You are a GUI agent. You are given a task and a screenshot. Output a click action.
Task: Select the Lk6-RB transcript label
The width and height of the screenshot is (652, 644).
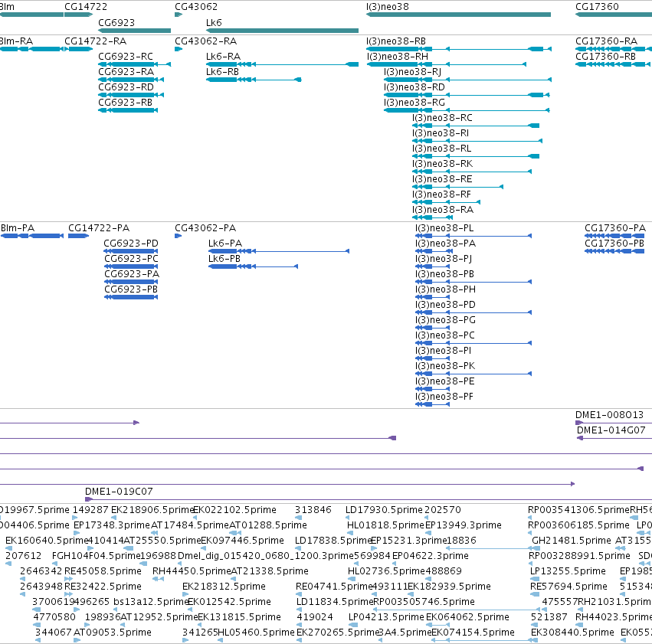pyautogui.click(x=222, y=72)
